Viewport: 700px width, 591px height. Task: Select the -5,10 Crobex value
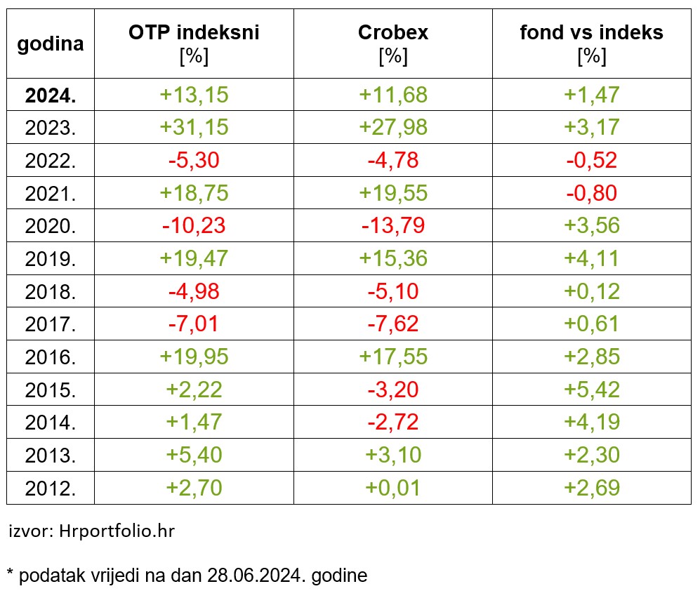pos(392,291)
